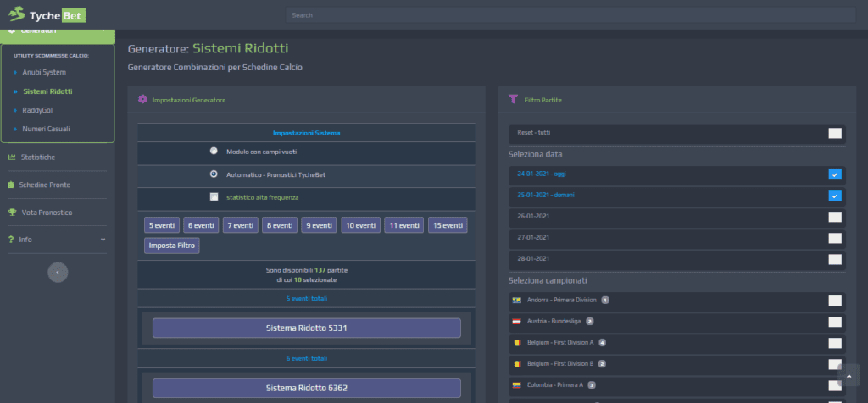Click the TycheBet logo
This screenshot has height=403, width=868.
[47, 14]
